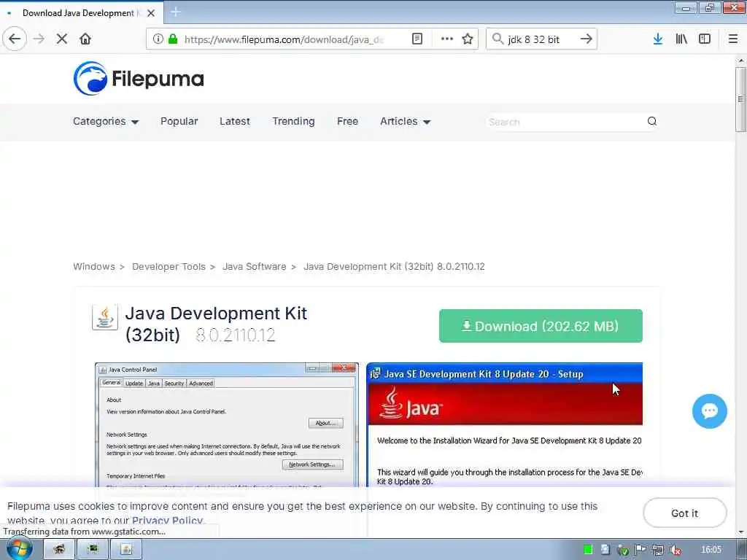747x560 pixels.
Task: Click the Java cup product icon
Action: (x=105, y=317)
